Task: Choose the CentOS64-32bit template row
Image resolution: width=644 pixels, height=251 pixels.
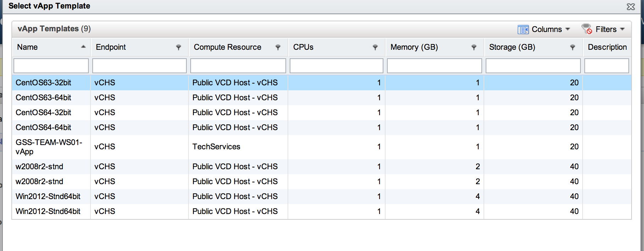Action: tap(43, 112)
